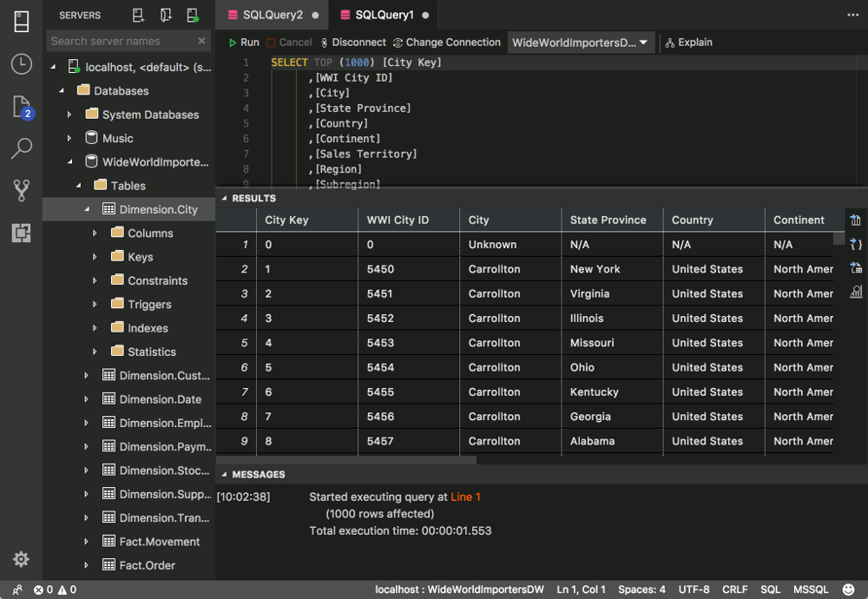Click the results horizontal scrollbar
The width and height of the screenshot is (868, 599).
click(346, 460)
